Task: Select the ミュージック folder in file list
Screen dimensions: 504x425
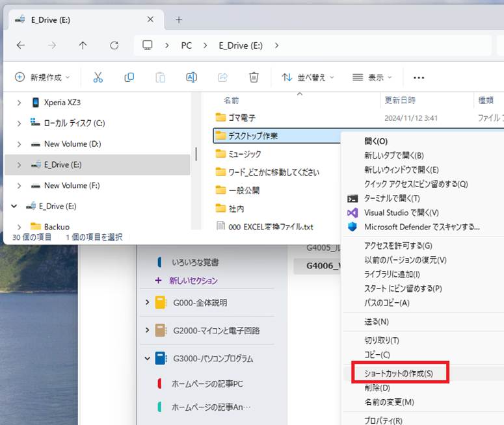Action: [245, 154]
